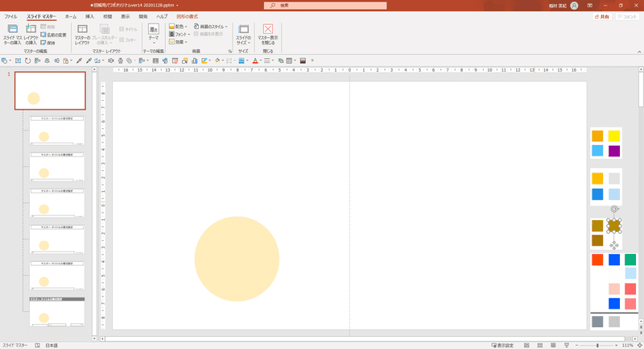Toggle Hide Background Graphics checkbox
The height and width of the screenshot is (349, 644).
(196, 34)
